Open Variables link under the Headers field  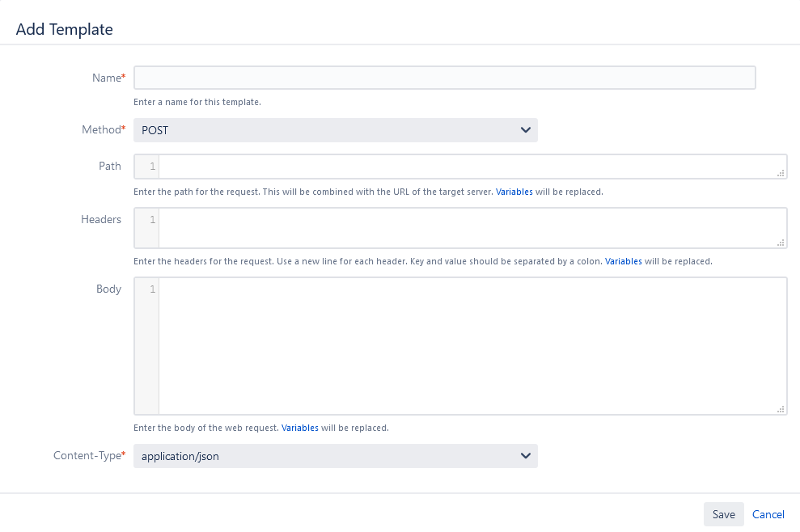pyautogui.click(x=624, y=262)
